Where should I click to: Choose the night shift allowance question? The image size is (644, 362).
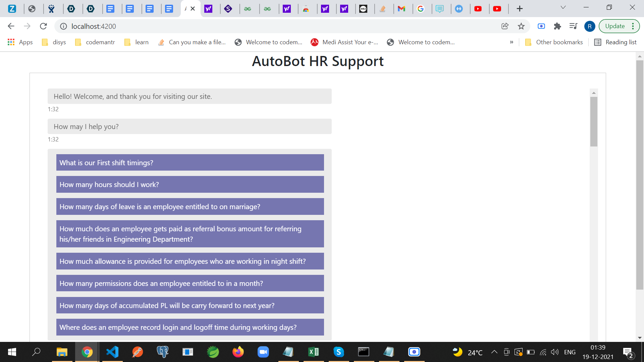pyautogui.click(x=190, y=261)
